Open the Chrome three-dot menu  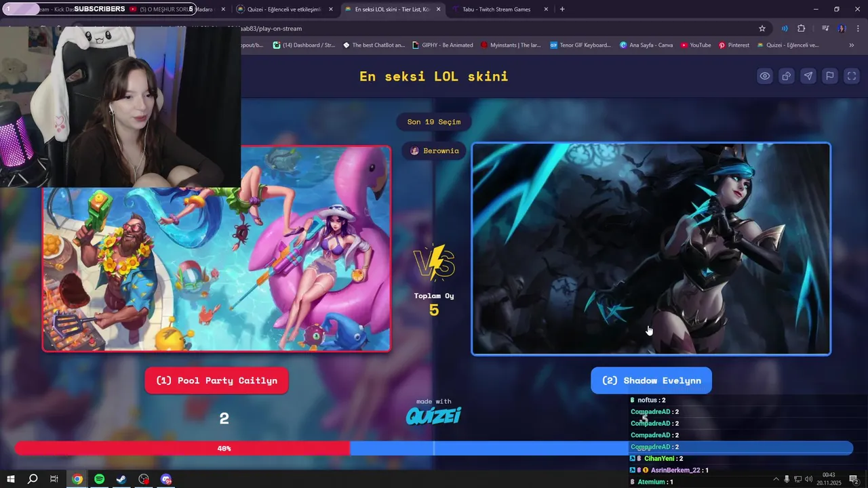858,28
